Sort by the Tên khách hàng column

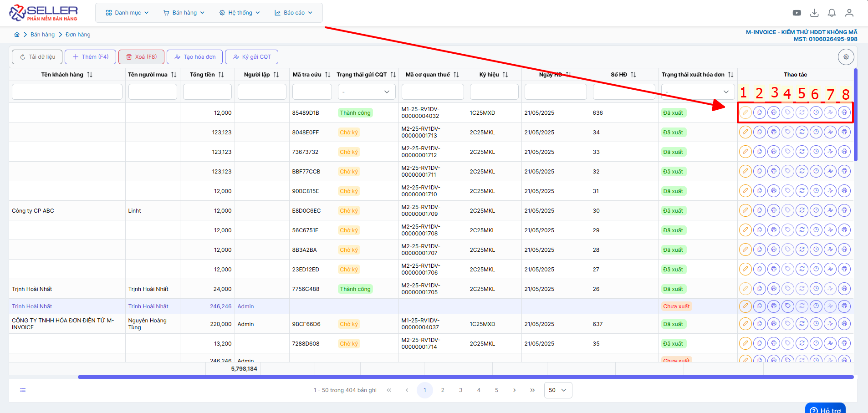click(x=90, y=75)
